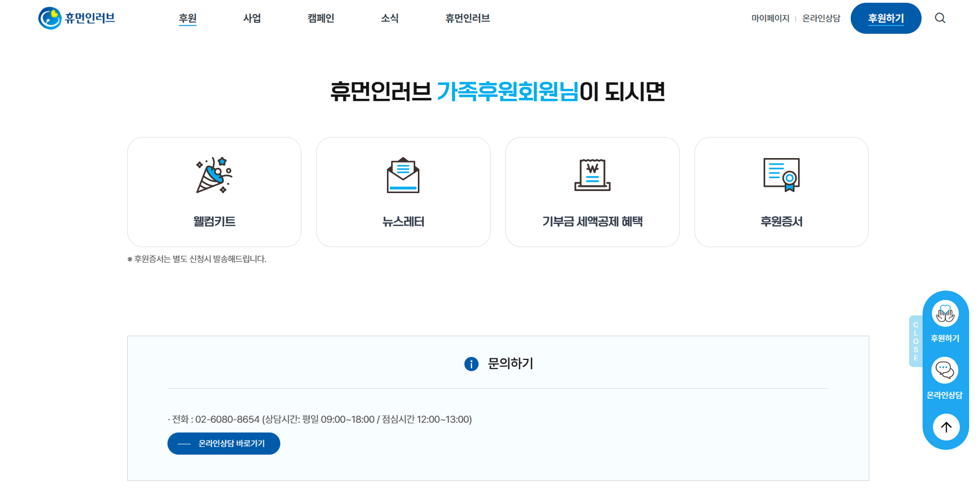Go to 마이페이지 link
The width and height of the screenshot is (980, 502).
770,18
